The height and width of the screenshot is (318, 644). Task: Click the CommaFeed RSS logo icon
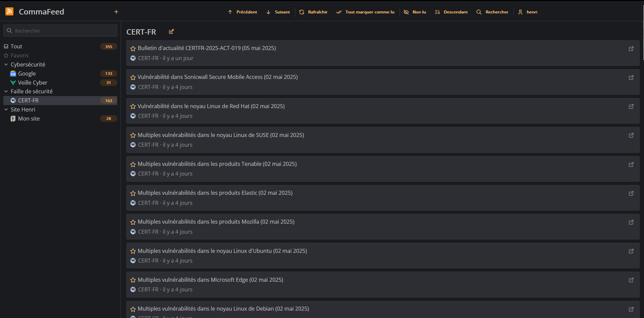9,12
